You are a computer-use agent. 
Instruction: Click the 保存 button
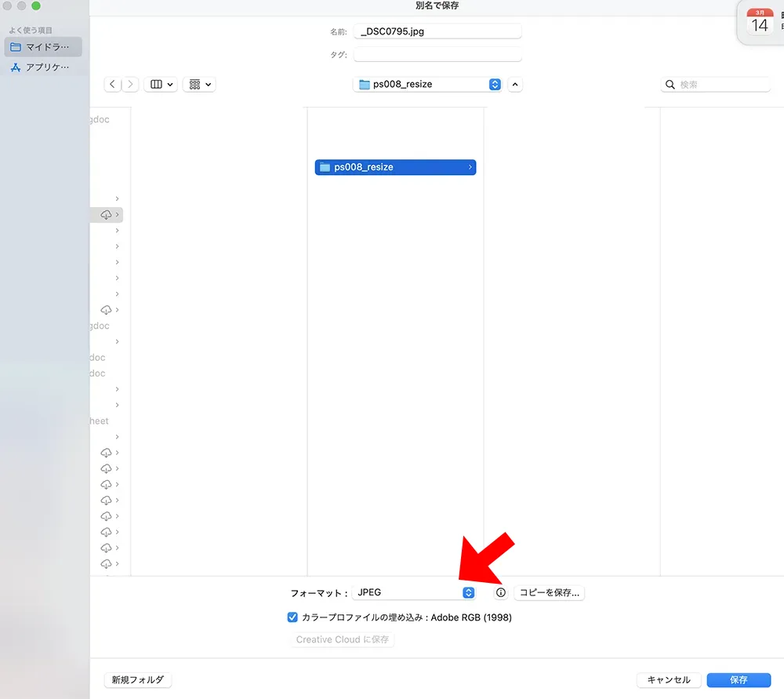point(738,680)
